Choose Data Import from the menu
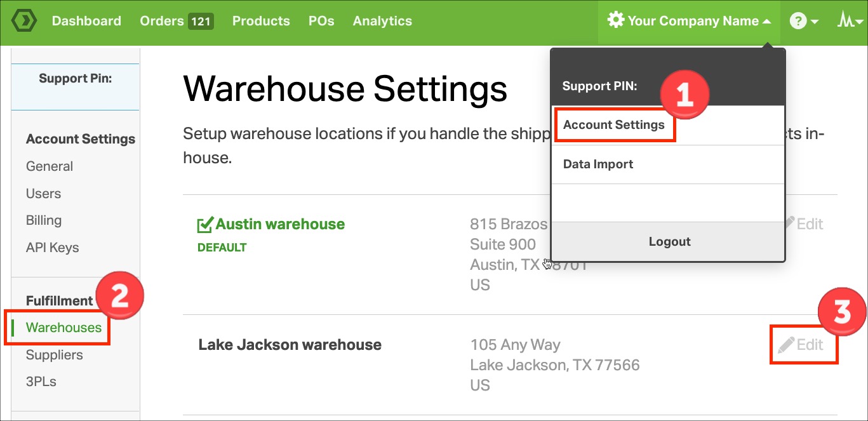This screenshot has height=421, width=868. coord(598,164)
